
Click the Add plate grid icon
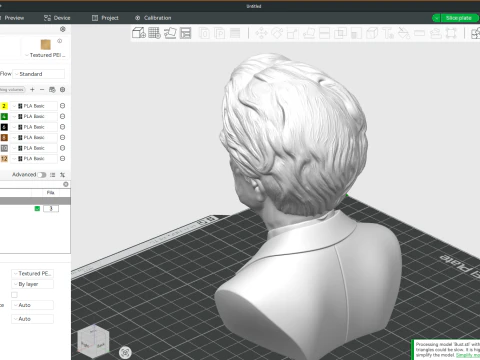point(154,33)
